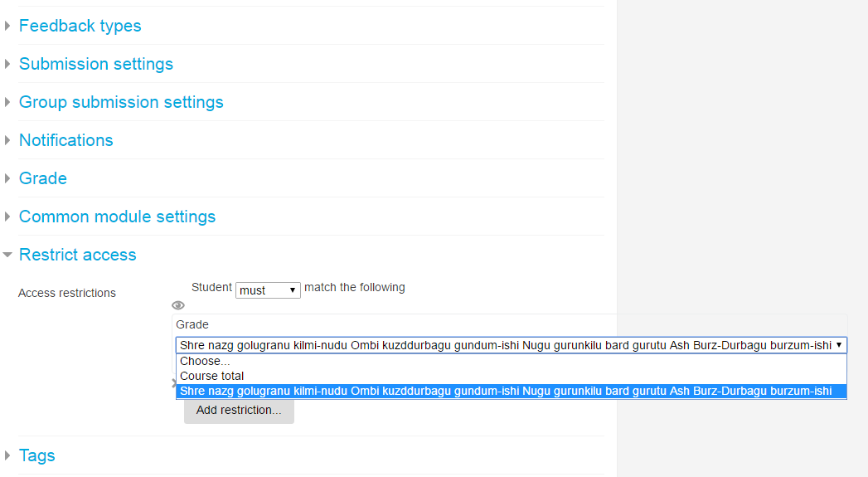
Task: Open Common module settings heading link
Action: point(118,217)
